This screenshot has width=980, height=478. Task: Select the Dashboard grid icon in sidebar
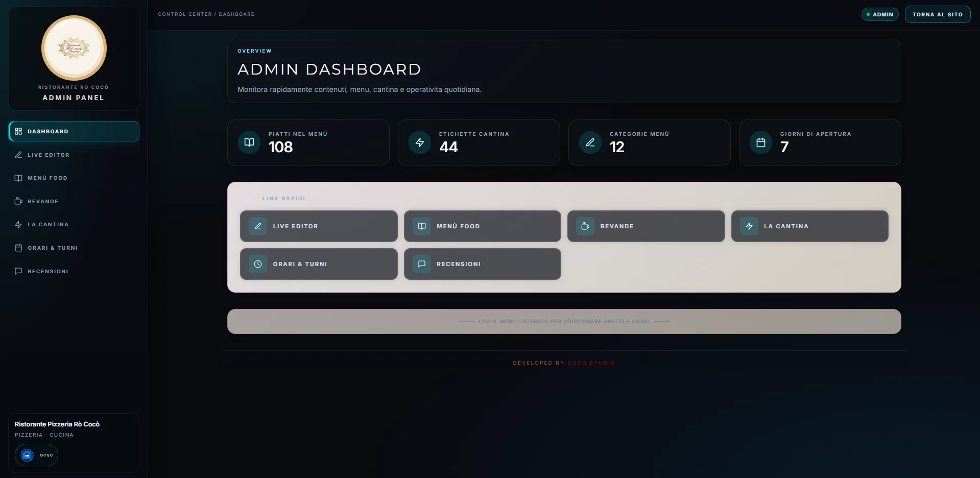(x=18, y=131)
